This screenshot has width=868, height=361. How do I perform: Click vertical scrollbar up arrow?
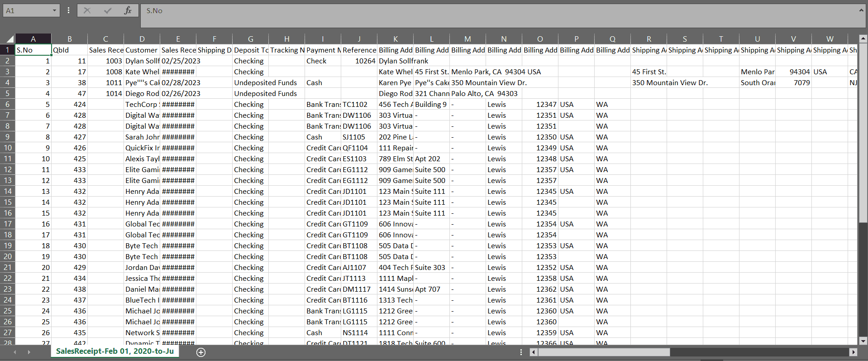[x=863, y=39]
